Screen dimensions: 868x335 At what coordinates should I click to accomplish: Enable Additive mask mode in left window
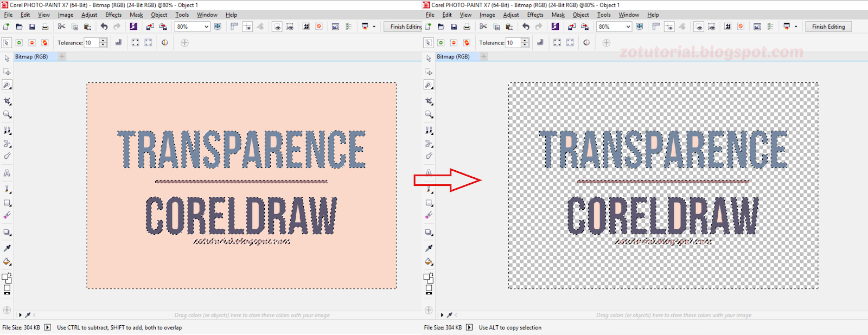(19, 43)
